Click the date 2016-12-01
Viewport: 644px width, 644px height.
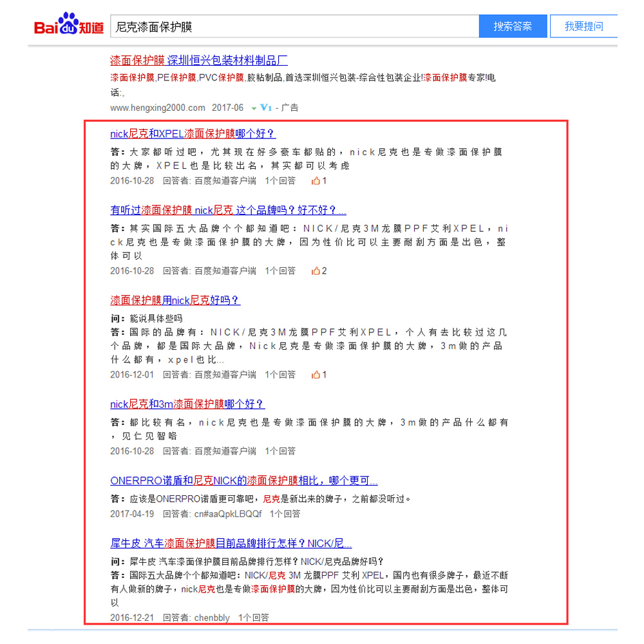(x=132, y=375)
